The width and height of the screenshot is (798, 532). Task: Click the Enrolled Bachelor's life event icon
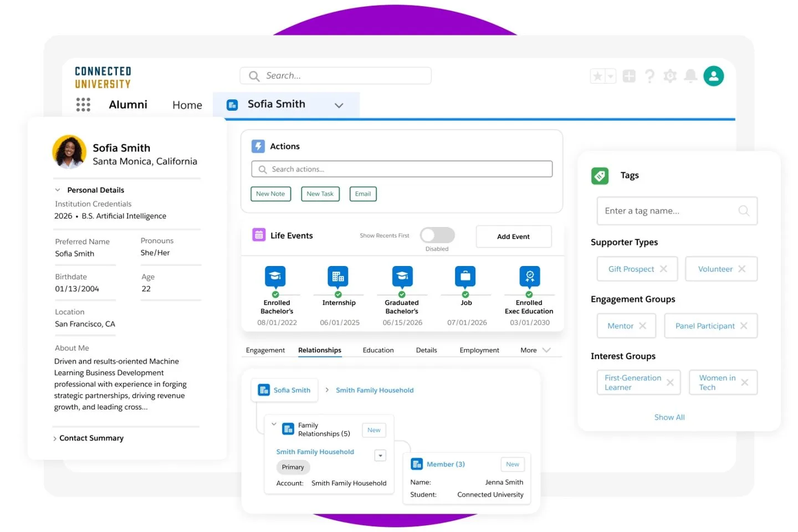tap(275, 276)
